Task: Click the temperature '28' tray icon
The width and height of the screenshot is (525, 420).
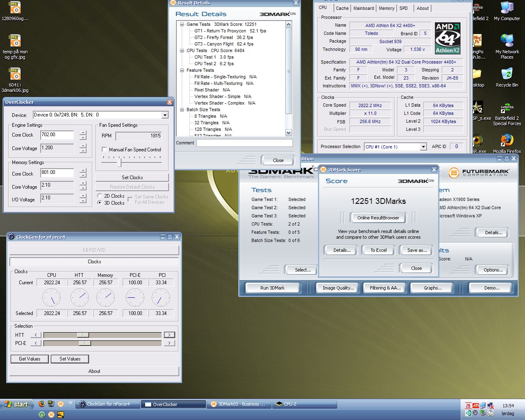Action: [x=468, y=406]
